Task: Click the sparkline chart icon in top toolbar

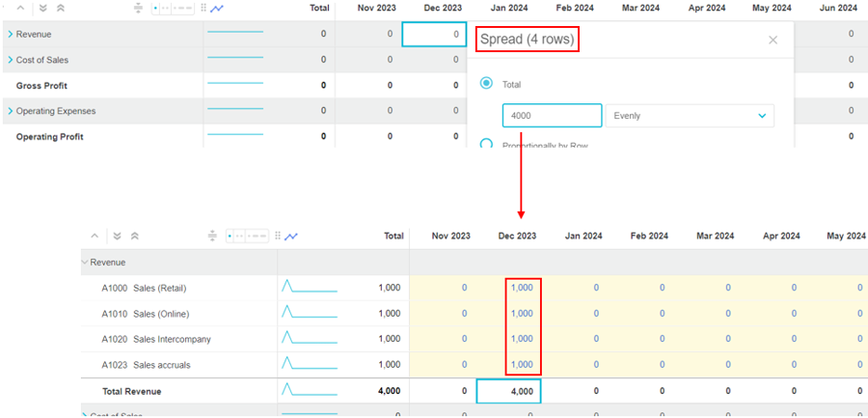Action: 217,8
